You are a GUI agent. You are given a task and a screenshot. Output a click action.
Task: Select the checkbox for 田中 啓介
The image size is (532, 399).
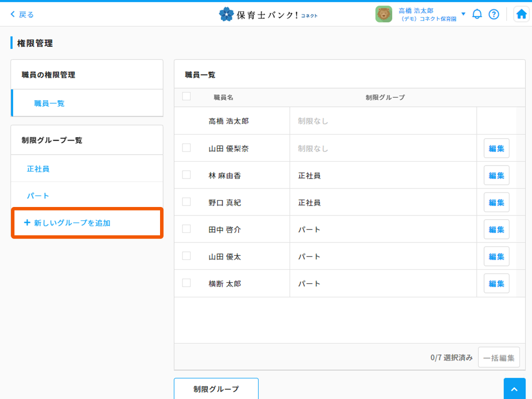186,229
